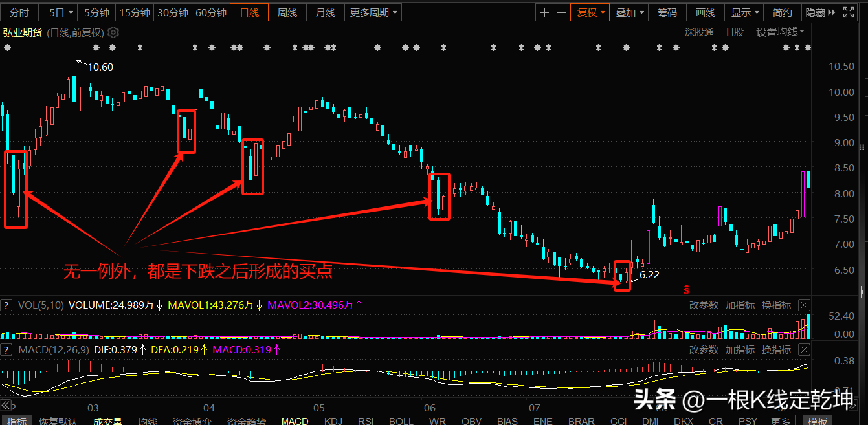Open the 模板 template tab
Screen dimensions: 868x425
[x=818, y=420]
